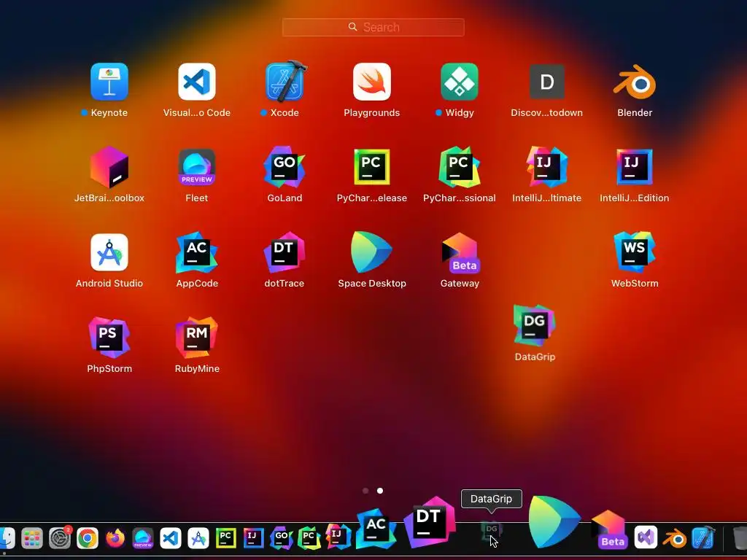The width and height of the screenshot is (747, 560).
Task: Launch JetBrains Toolbox
Action: (109, 167)
